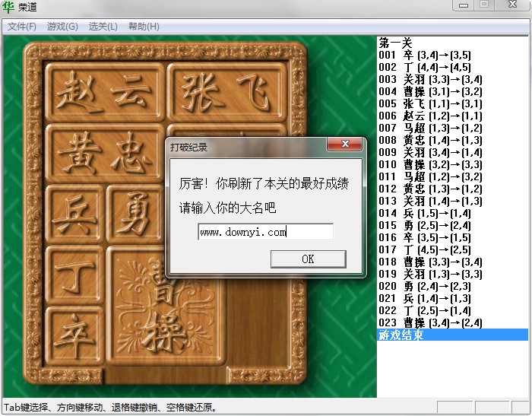The height and width of the screenshot is (416, 532).
Task: Select the highlighted 游戏结束 row
Action: 453,335
